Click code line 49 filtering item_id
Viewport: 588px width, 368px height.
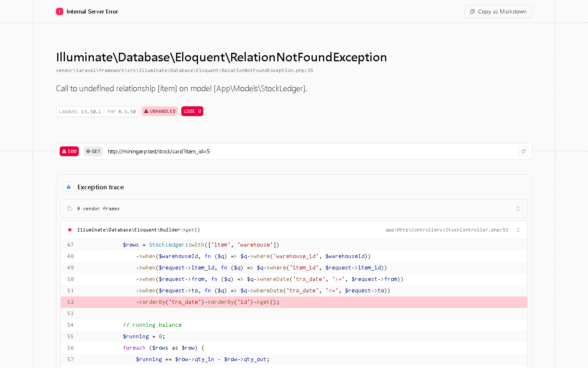click(x=294, y=268)
